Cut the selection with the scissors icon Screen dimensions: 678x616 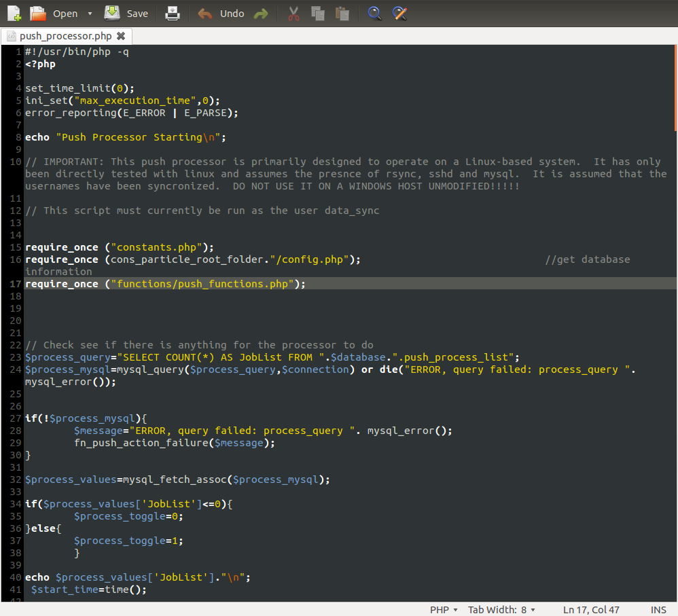pyautogui.click(x=293, y=13)
